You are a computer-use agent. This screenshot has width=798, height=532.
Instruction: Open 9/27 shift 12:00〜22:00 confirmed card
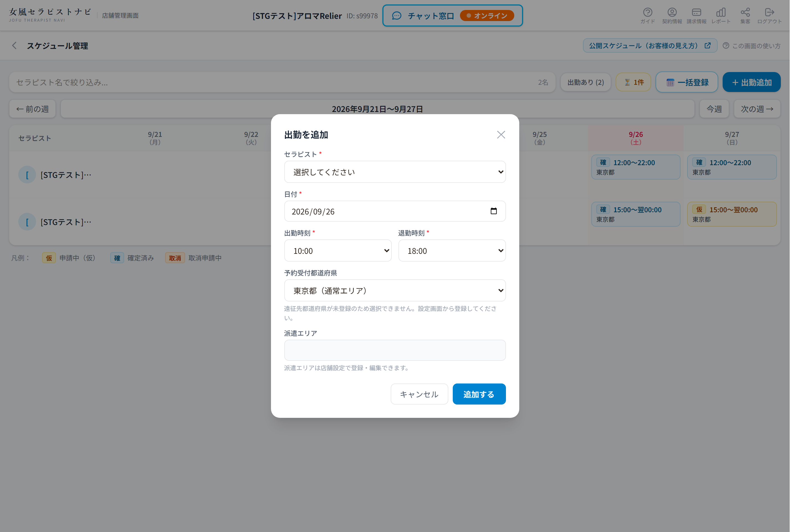click(732, 167)
